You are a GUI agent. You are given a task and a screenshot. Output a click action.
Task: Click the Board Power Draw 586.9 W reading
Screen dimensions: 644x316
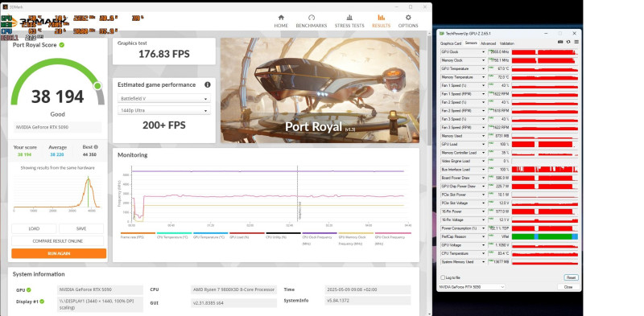coord(499,178)
